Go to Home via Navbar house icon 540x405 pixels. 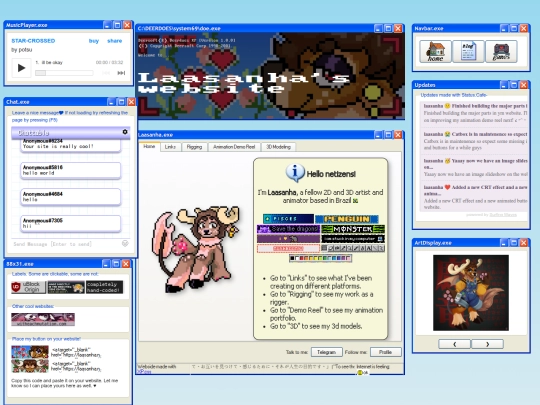(435, 51)
